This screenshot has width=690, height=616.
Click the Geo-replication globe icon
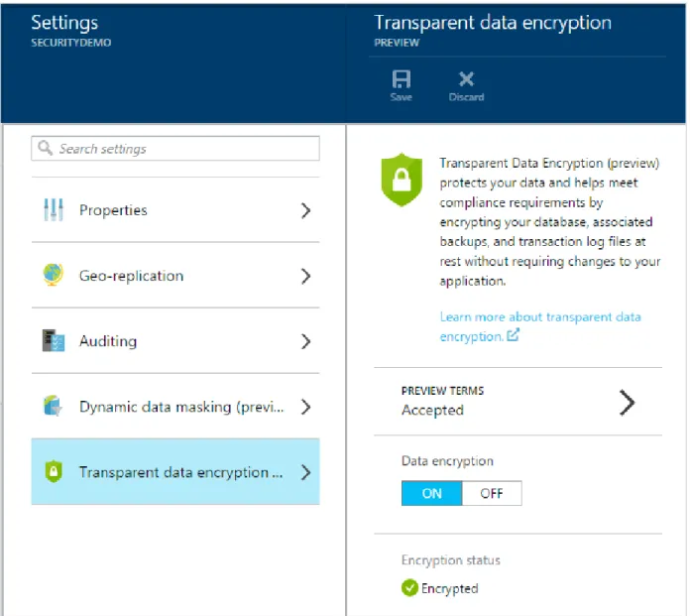click(x=54, y=275)
